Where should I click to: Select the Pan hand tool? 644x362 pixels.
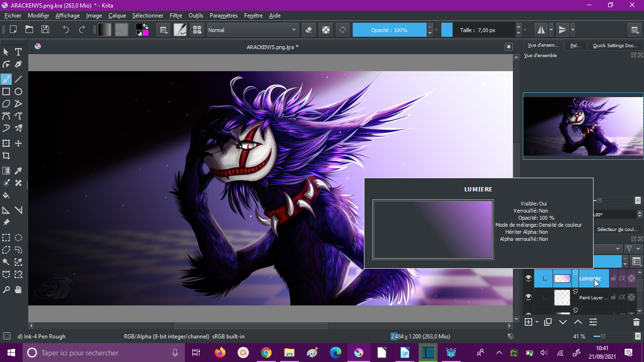[x=18, y=289]
